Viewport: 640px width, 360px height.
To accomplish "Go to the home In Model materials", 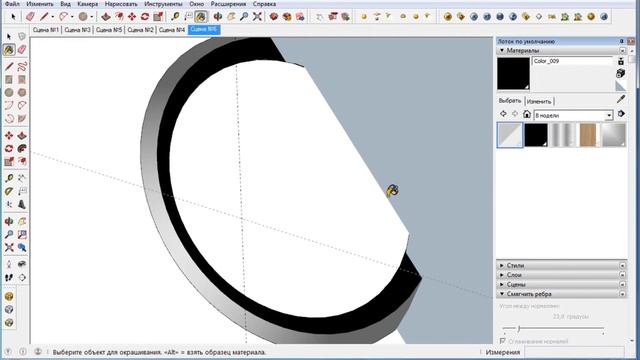I will coord(527,114).
